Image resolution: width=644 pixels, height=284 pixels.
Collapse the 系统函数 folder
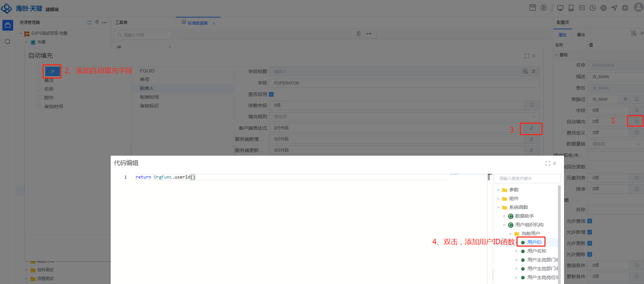(x=498, y=208)
